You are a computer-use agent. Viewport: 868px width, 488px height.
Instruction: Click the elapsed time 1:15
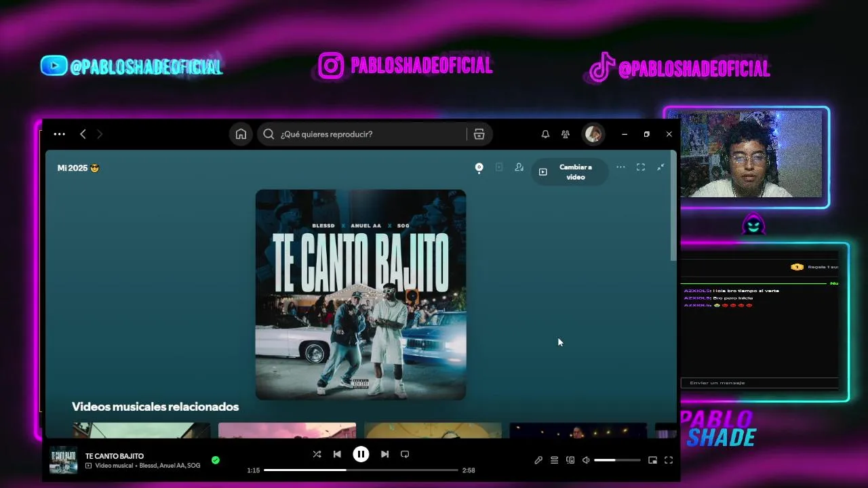[254, 470]
